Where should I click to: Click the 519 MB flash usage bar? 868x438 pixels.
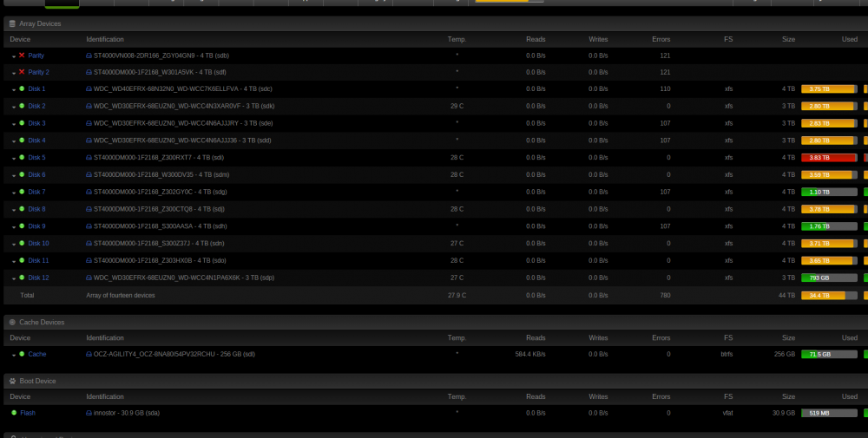coord(829,413)
